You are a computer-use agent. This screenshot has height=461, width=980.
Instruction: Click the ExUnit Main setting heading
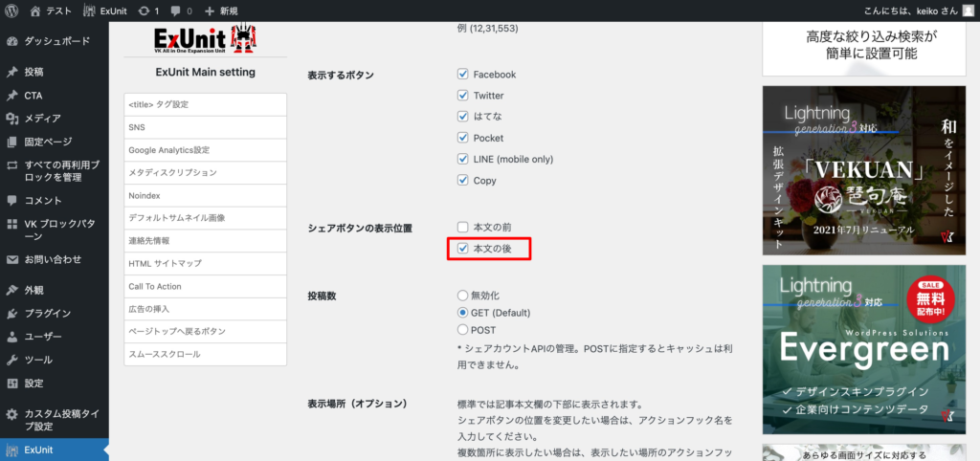[x=205, y=72]
